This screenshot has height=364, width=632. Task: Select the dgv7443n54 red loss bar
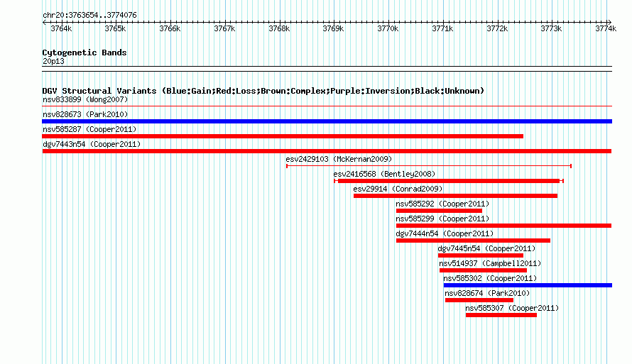click(x=327, y=151)
